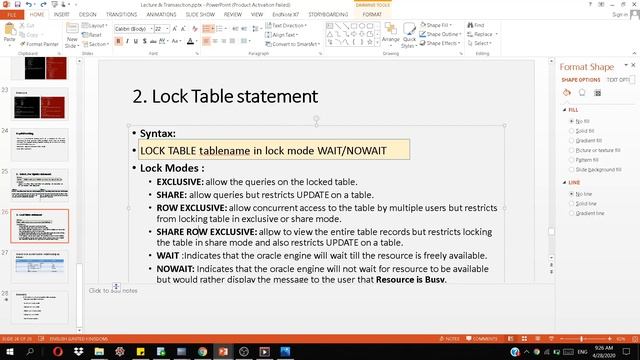Undo the last action
The width and height of the screenshot is (640, 360).
(x=29, y=4)
